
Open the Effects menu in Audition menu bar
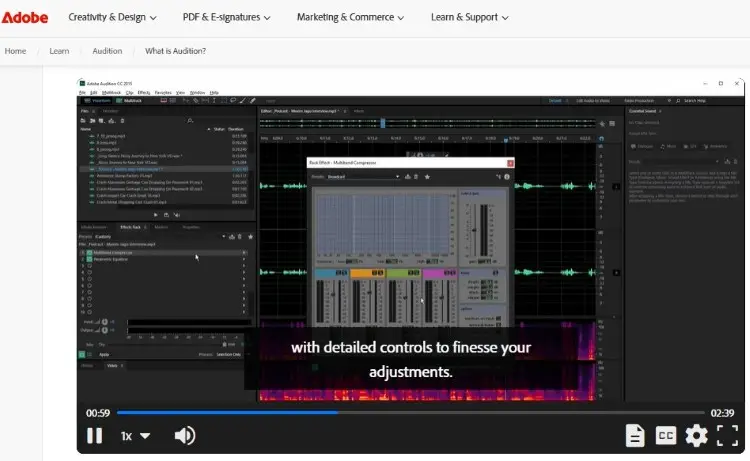click(x=143, y=92)
